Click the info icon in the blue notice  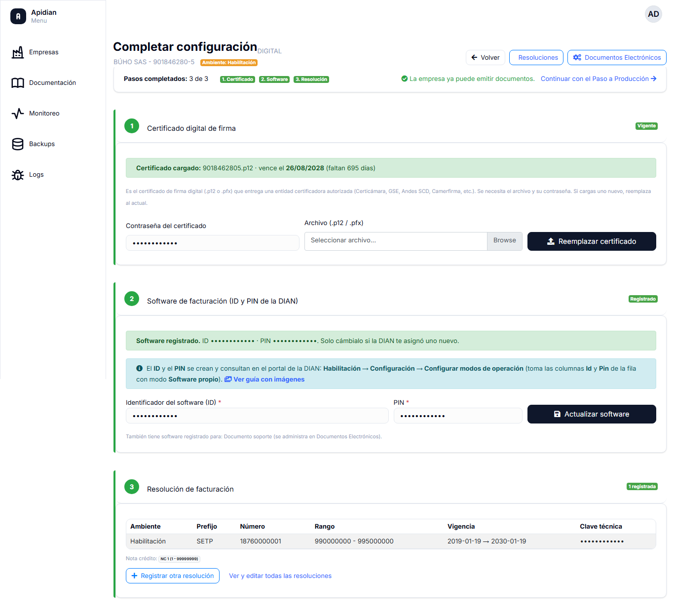(139, 369)
